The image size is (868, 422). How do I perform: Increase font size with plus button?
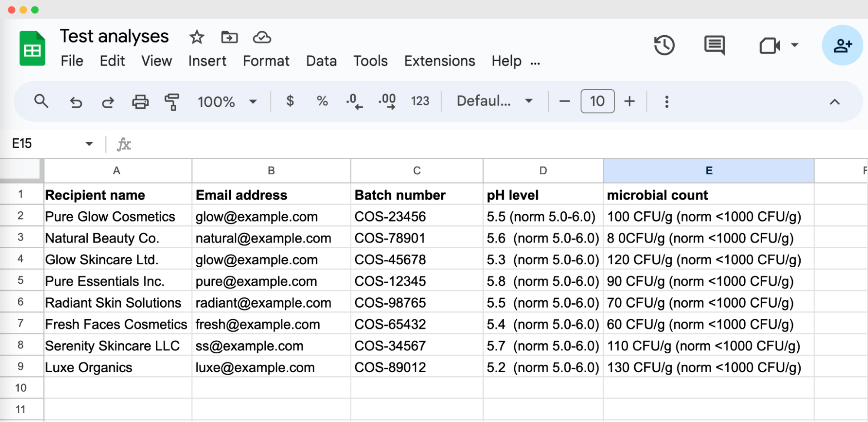629,101
